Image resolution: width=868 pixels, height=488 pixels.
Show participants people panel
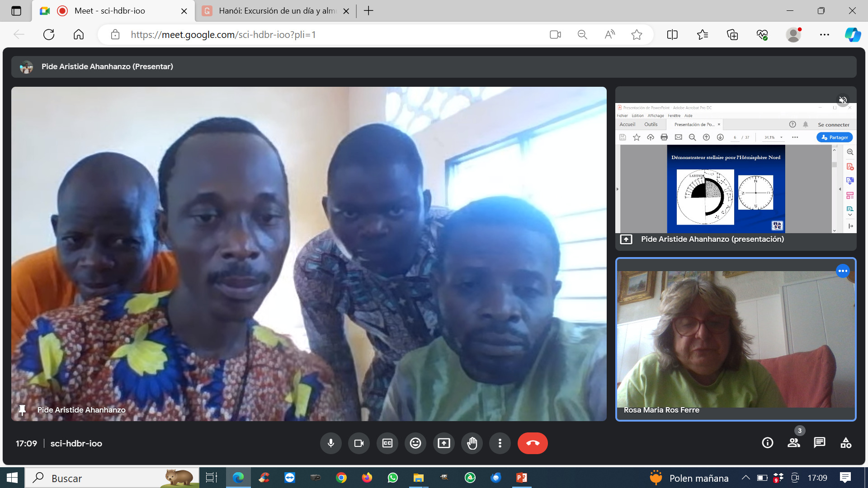(794, 443)
